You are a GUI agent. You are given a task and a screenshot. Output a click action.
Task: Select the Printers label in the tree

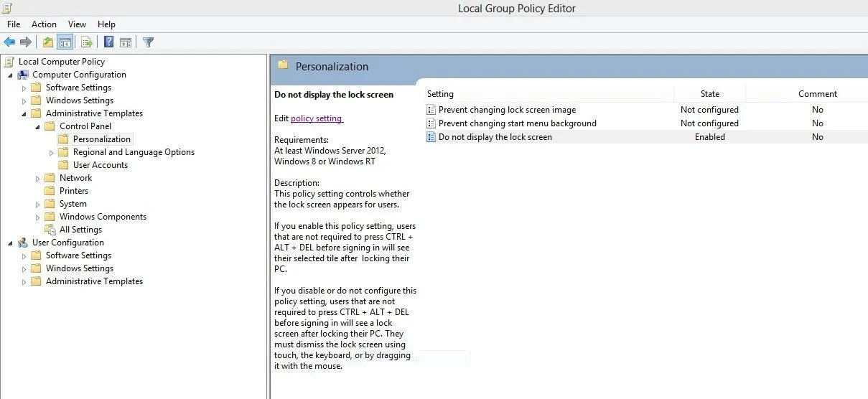pyautogui.click(x=74, y=191)
